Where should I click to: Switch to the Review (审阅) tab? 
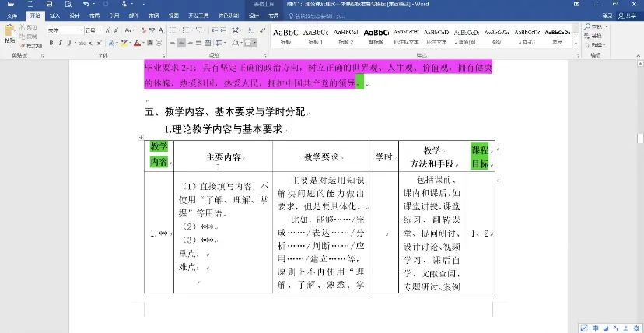[153, 16]
